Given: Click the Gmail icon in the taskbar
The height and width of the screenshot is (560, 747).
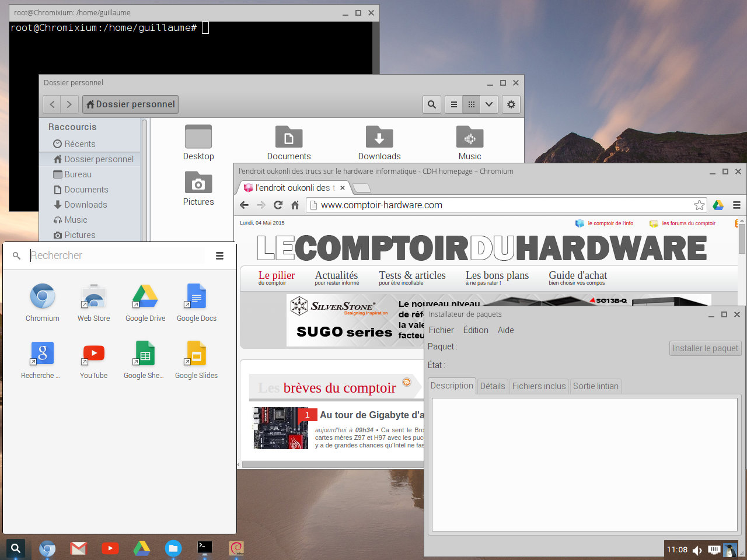Looking at the screenshot, I should pos(78,548).
